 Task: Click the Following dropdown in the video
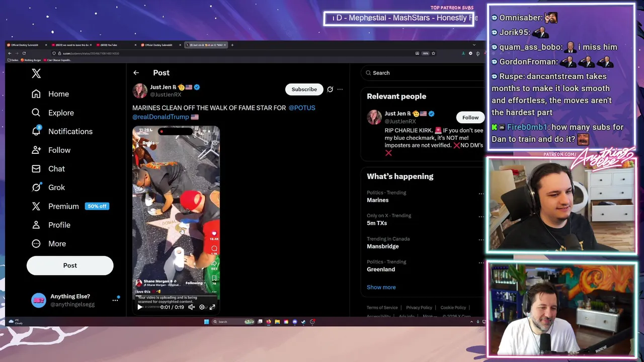point(195,283)
